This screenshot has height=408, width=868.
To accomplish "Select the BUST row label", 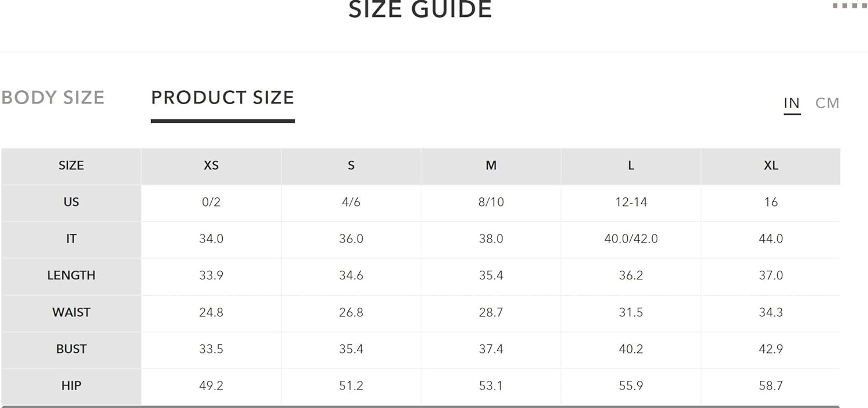I will 71,350.
